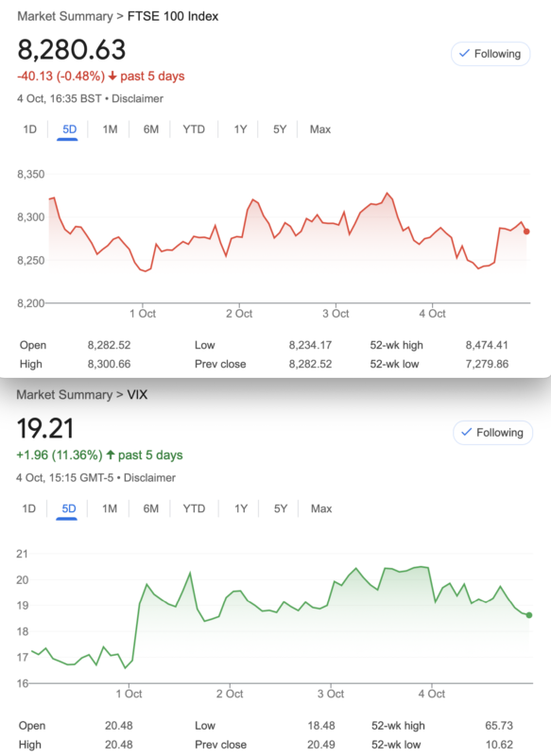
Task: Open Market Summary link above FTSE 100 Index
Action: pyautogui.click(x=65, y=16)
